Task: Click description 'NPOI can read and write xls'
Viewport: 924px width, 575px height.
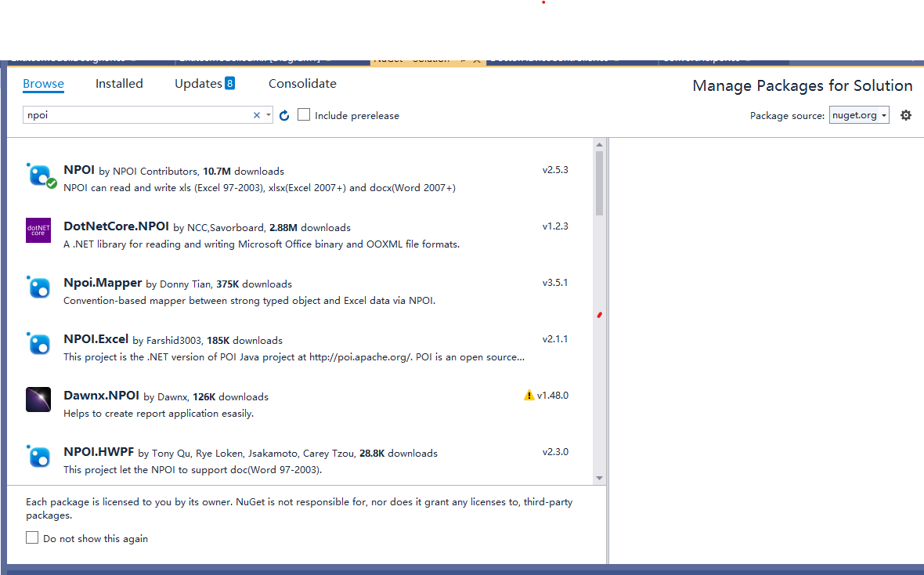Action: coord(259,187)
